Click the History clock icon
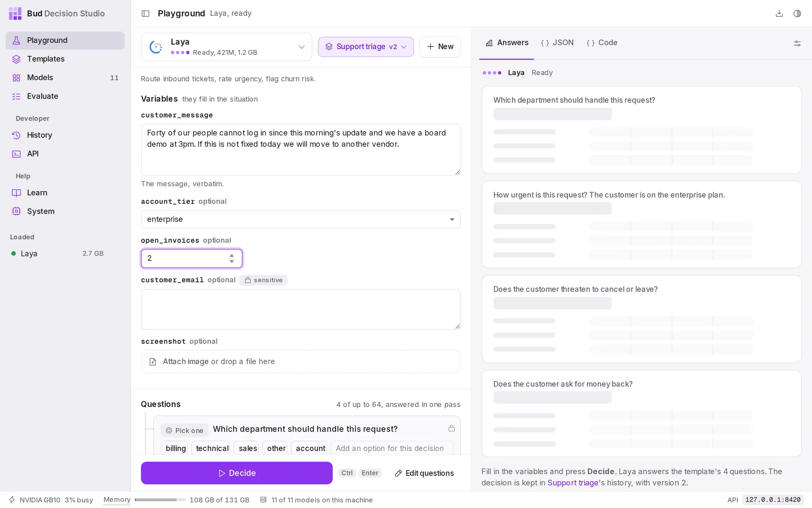 16,135
